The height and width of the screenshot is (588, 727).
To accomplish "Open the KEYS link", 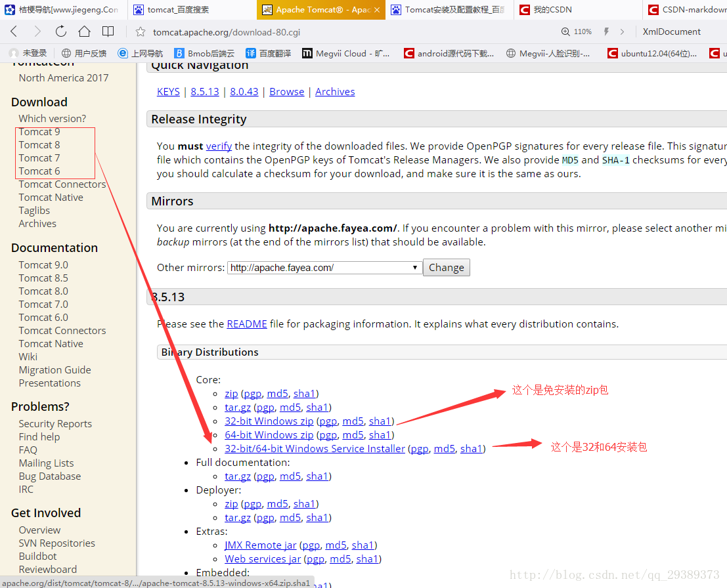I will click(x=168, y=92).
